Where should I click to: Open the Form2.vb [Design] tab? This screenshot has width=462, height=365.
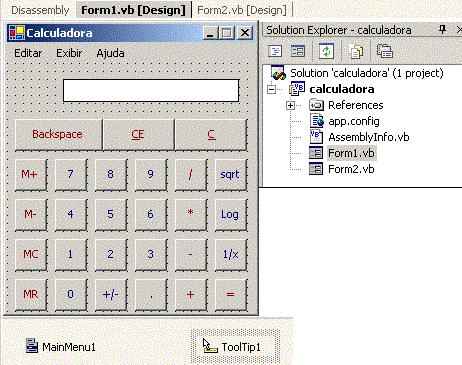tap(242, 10)
